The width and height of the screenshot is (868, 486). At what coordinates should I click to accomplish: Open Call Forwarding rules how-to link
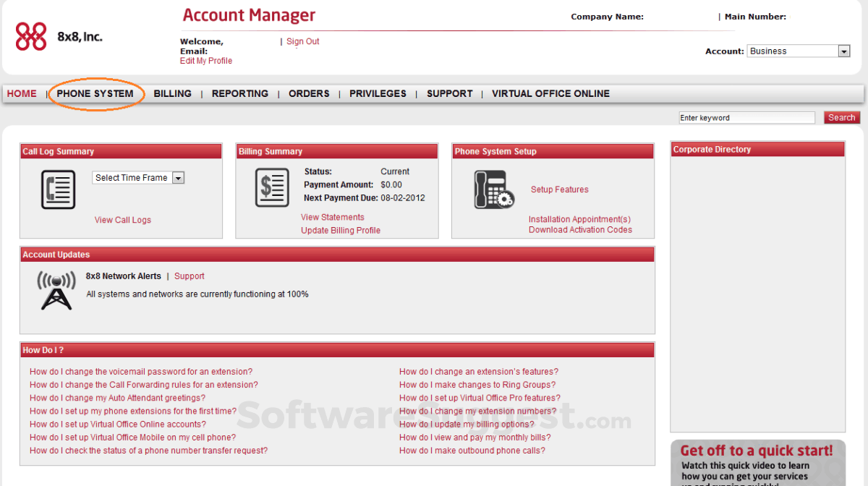[144, 385]
